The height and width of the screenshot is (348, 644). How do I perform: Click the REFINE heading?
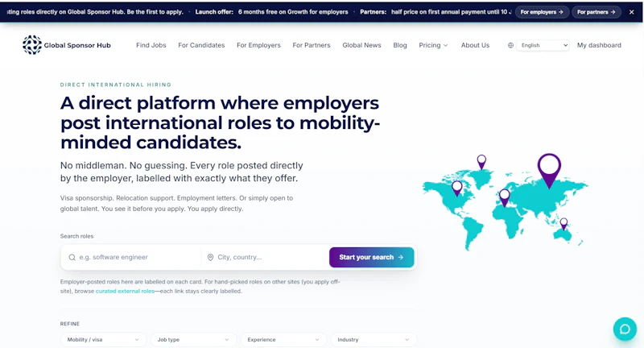70,324
